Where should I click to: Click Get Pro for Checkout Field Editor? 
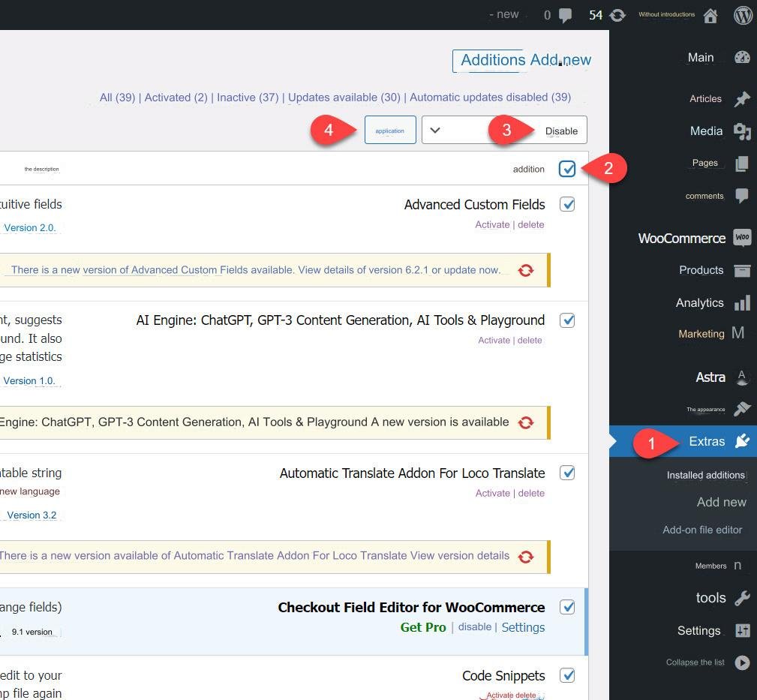click(x=423, y=627)
